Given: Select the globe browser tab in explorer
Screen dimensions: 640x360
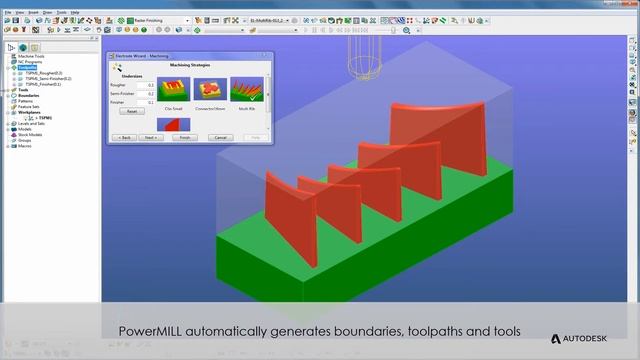Looking at the screenshot, I should point(23,48).
